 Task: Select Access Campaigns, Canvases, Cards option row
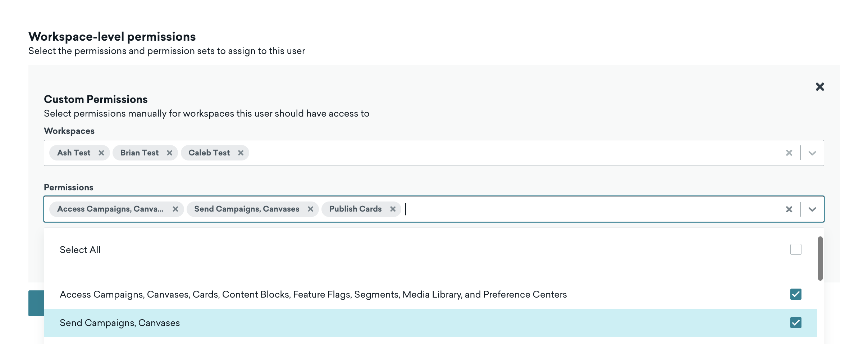click(430, 294)
